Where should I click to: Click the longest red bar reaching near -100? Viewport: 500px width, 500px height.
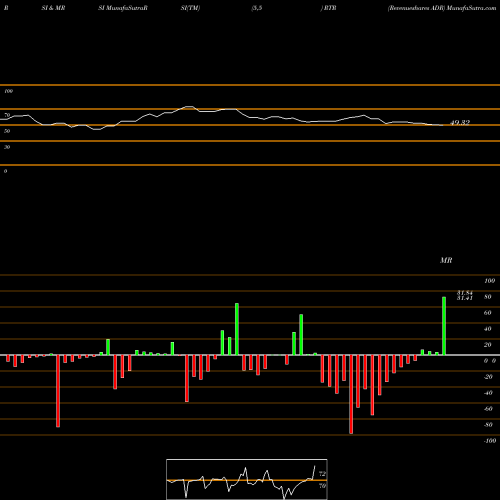pyautogui.click(x=351, y=394)
